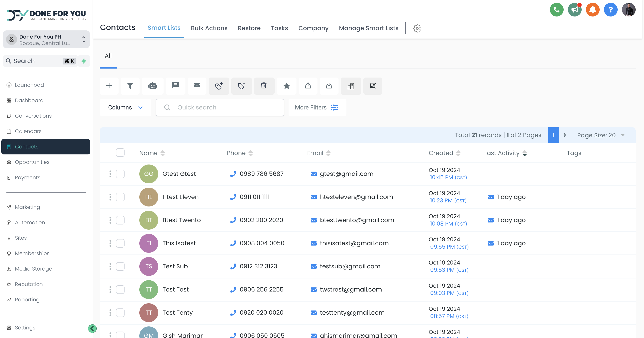This screenshot has height=338, width=644.
Task: Open the orange notifications bell
Action: pos(593,10)
